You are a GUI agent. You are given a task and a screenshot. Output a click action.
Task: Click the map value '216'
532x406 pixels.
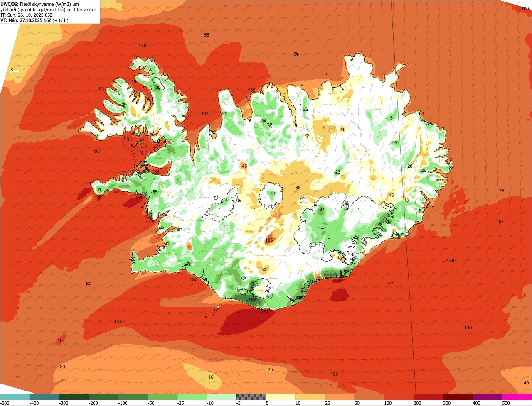coord(337,281)
